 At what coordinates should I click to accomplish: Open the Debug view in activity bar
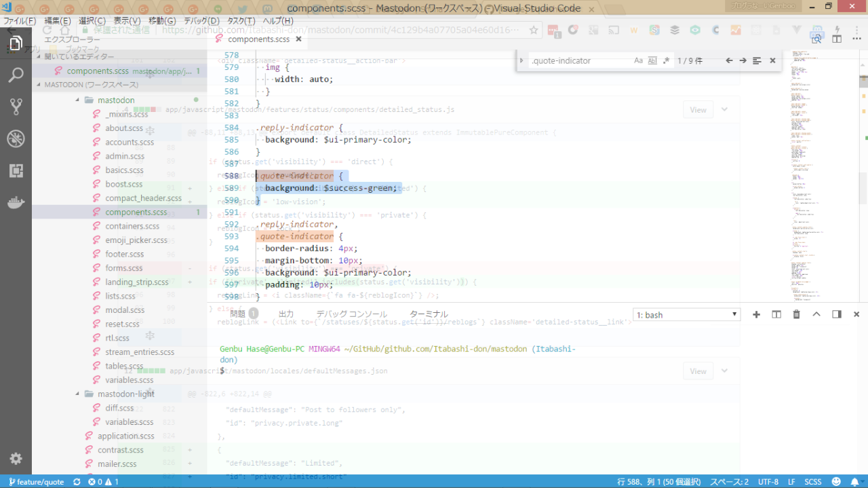coord(16,139)
